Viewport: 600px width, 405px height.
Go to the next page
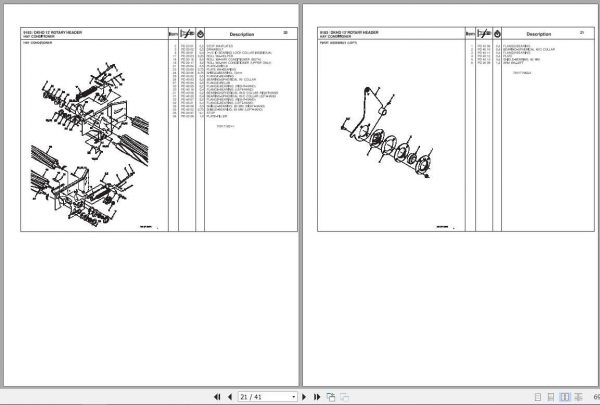(304, 397)
